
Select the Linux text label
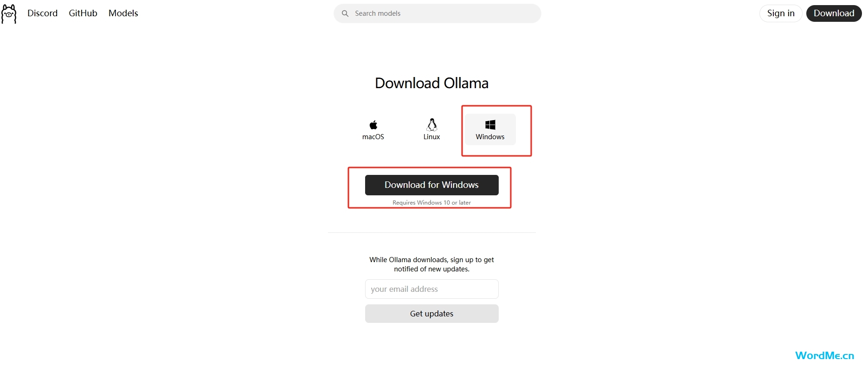tap(432, 137)
